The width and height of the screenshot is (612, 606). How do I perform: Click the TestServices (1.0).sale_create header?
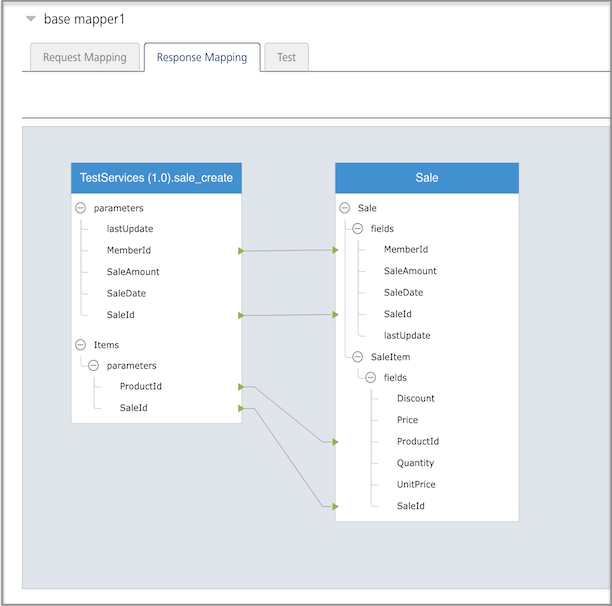click(156, 178)
